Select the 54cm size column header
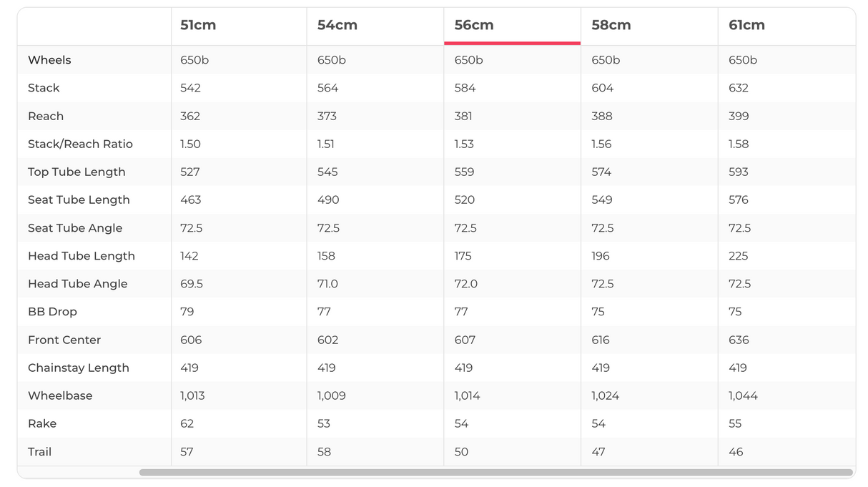The width and height of the screenshot is (868, 487). click(337, 25)
